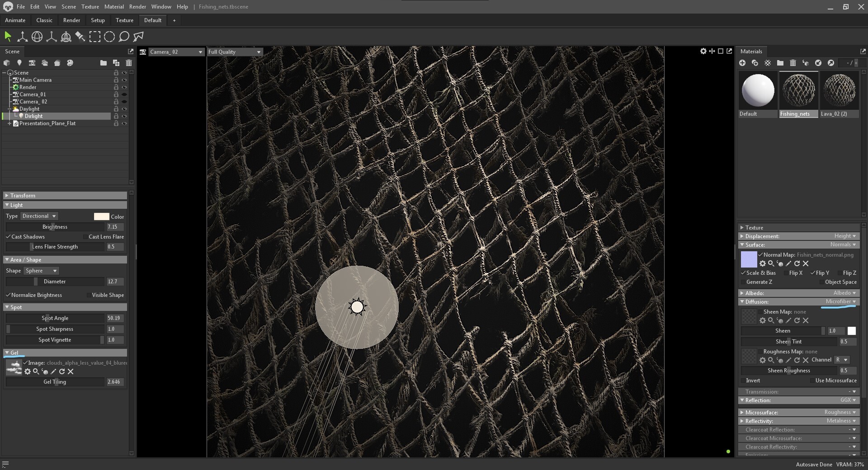This screenshot has width=868, height=470.
Task: Open the Channel R dropdown
Action: pyautogui.click(x=842, y=360)
